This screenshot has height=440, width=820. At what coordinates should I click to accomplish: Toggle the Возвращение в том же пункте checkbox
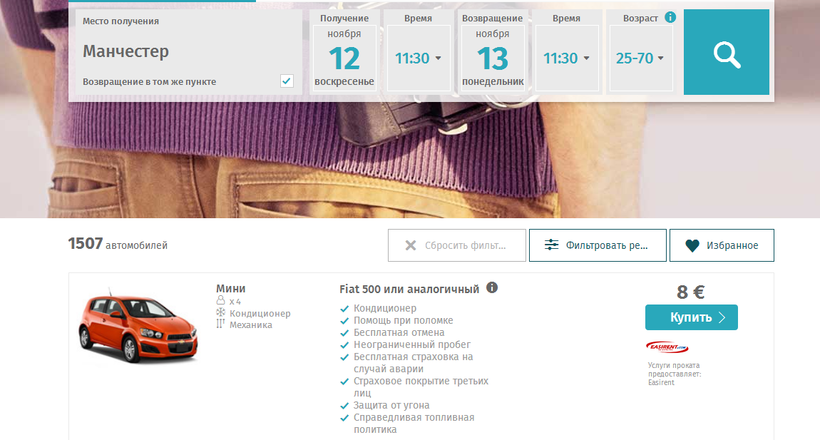coord(287,81)
